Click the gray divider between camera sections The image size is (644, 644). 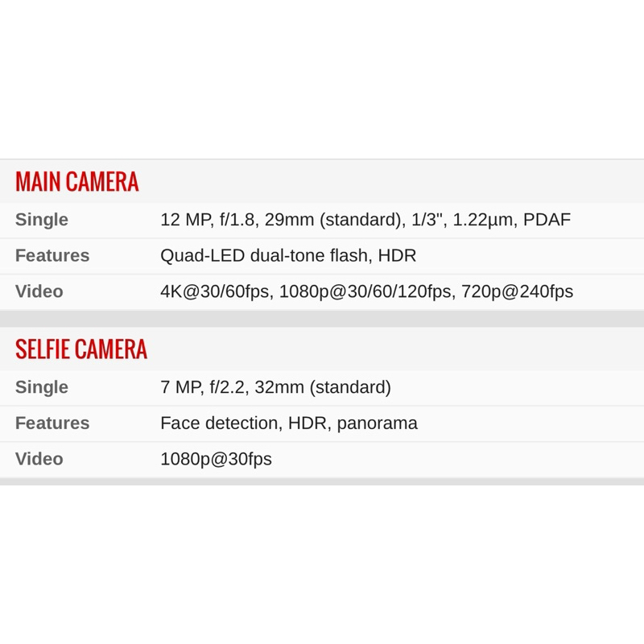coord(322,319)
